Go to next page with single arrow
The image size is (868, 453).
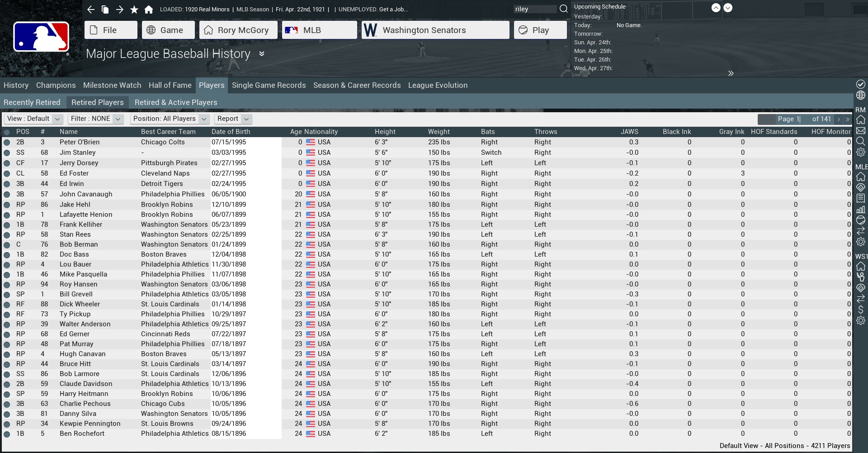[x=839, y=119]
